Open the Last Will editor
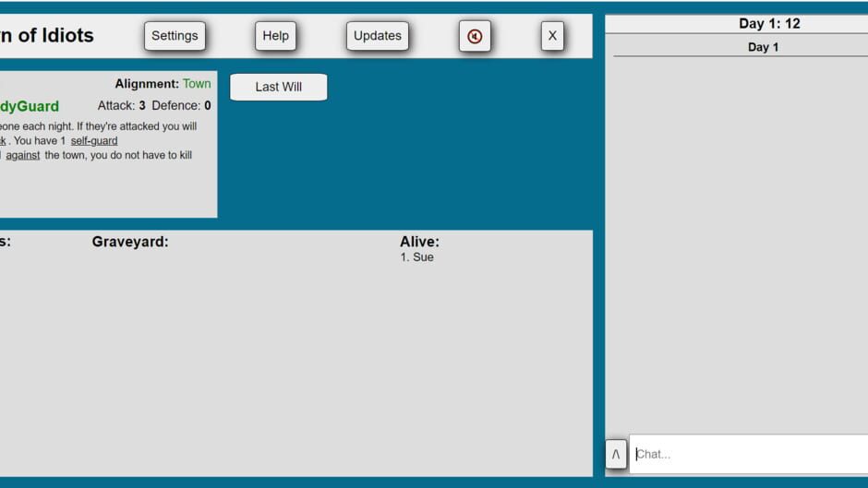Image resolution: width=868 pixels, height=488 pixels. [x=279, y=87]
